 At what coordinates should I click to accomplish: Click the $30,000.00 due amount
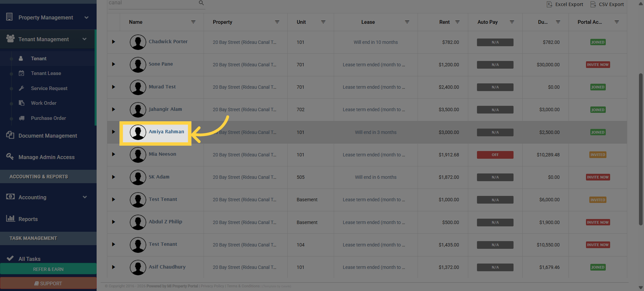pyautogui.click(x=548, y=65)
